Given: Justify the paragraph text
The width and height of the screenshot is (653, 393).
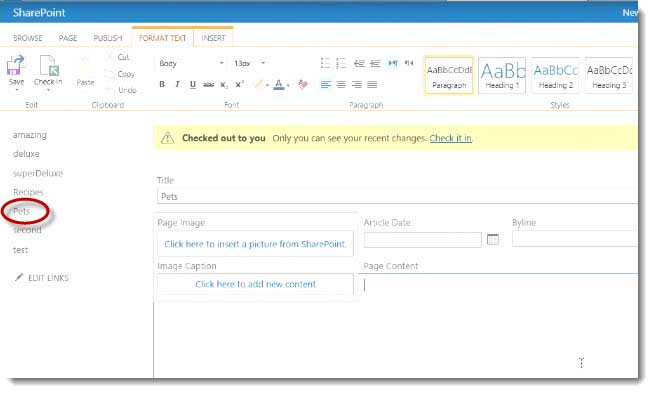Looking at the screenshot, I should click(372, 85).
